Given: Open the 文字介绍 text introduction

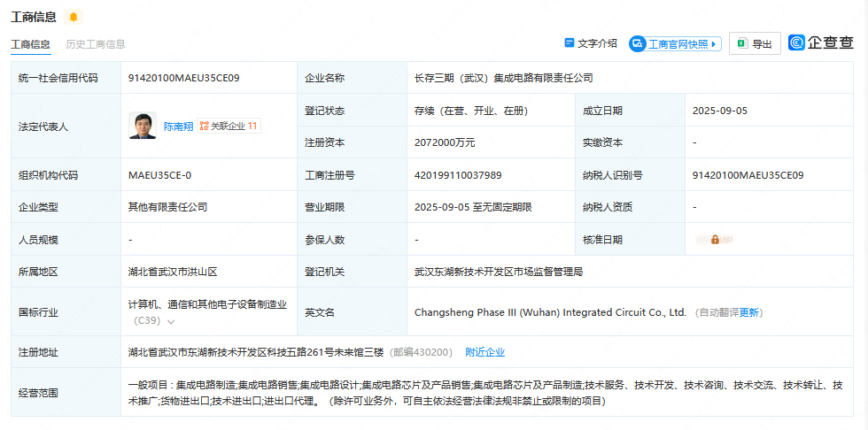Looking at the screenshot, I should [x=597, y=42].
